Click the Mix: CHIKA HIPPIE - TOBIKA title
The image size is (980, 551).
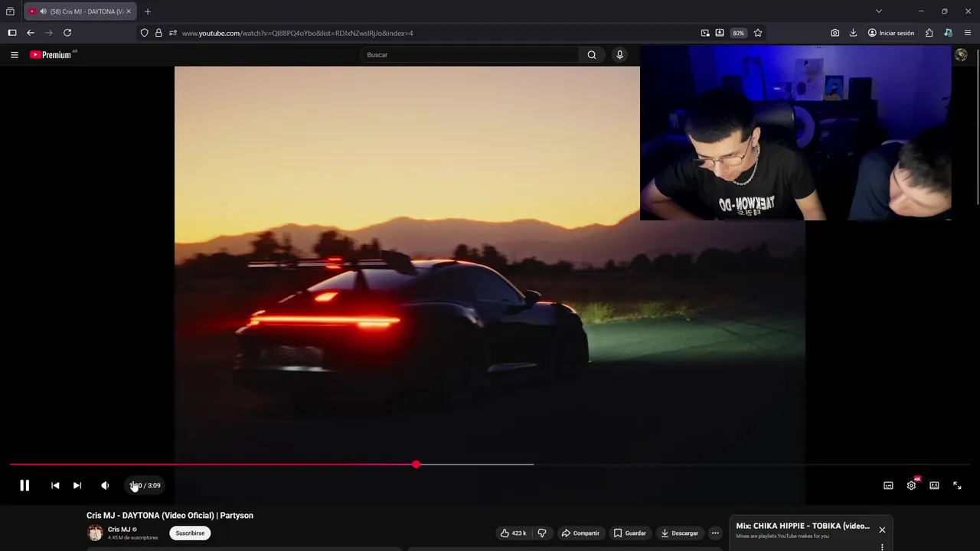[802, 526]
